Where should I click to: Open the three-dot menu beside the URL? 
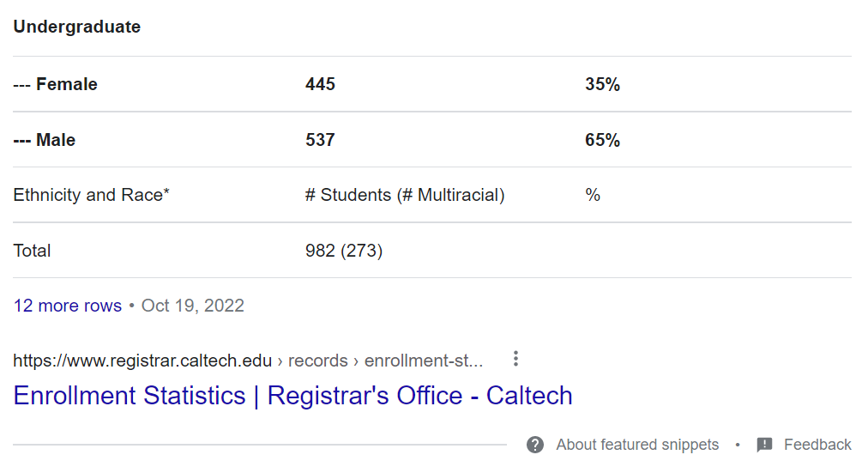515,359
